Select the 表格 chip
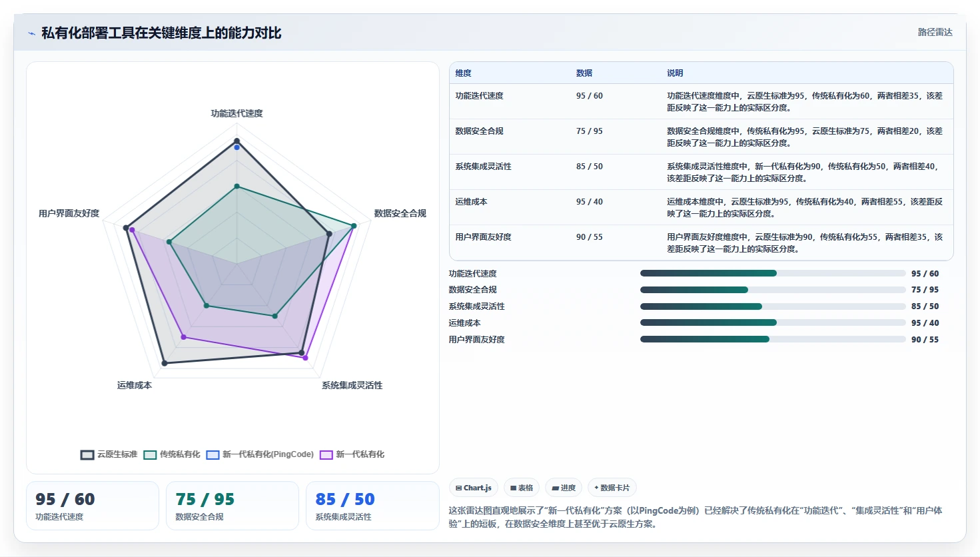Image resolution: width=980 pixels, height=557 pixels. (x=522, y=488)
